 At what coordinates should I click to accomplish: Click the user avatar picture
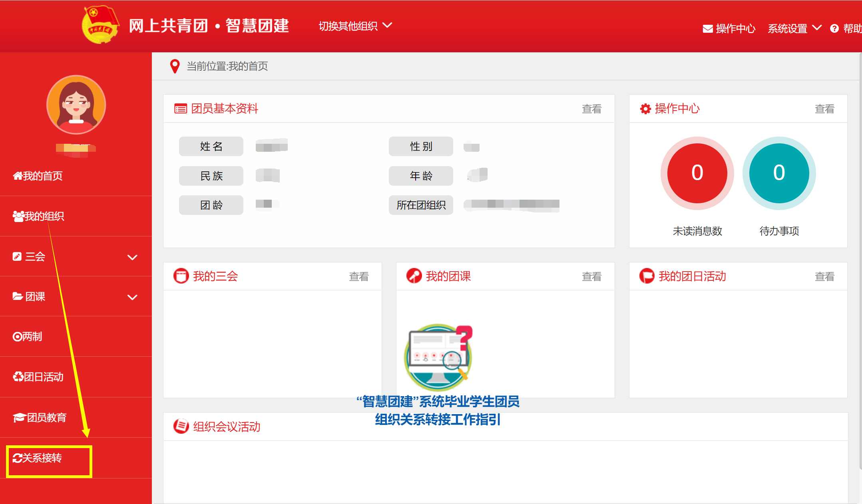pos(76,105)
